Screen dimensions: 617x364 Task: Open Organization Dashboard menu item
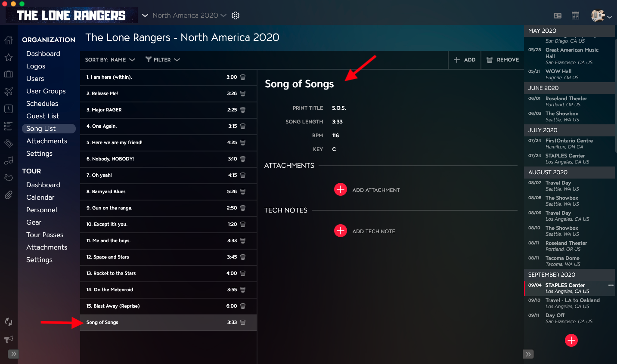(43, 54)
